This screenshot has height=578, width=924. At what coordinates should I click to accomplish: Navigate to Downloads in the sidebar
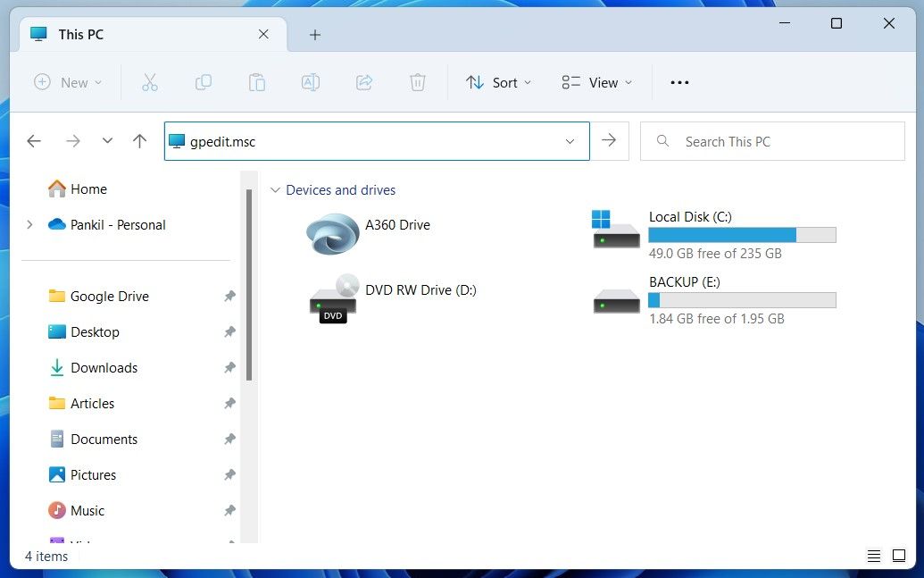(x=104, y=367)
